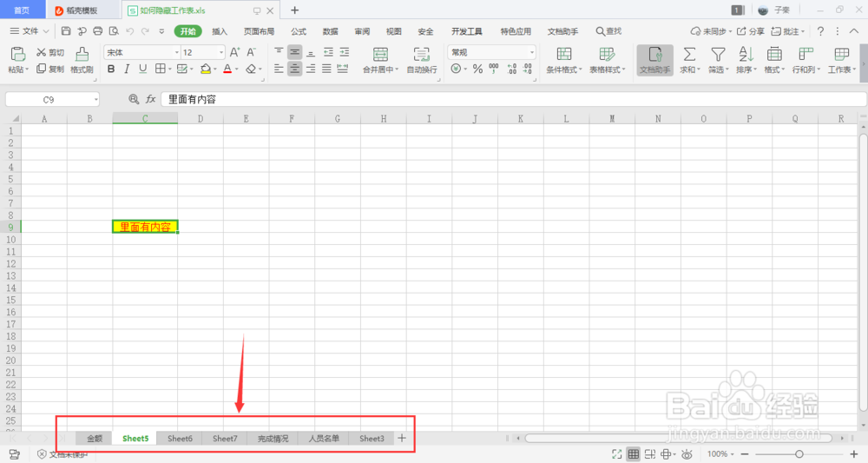Viewport: 868px width, 463px height.
Task: Toggle Bold formatting
Action: pyautogui.click(x=111, y=69)
